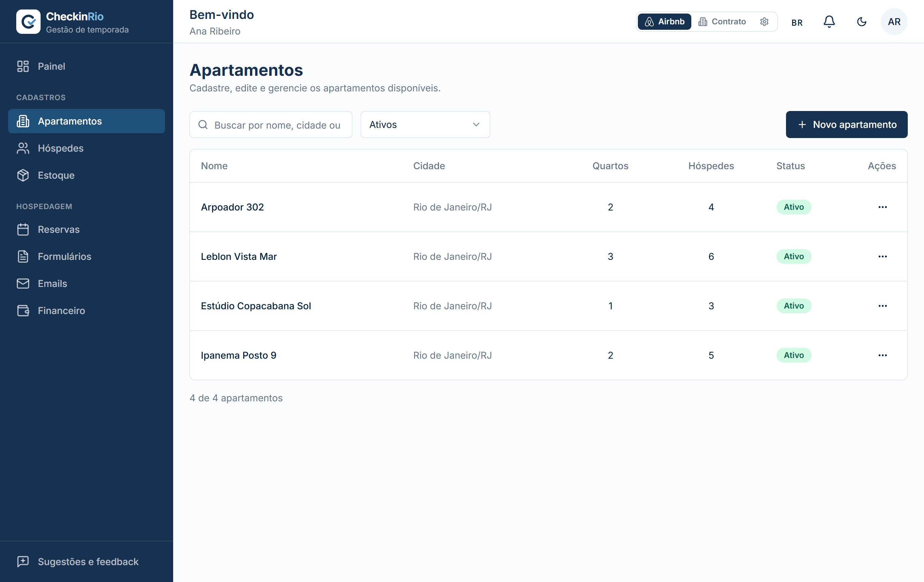Open Sugestões e feedback link
This screenshot has height=582, width=924.
click(x=86, y=562)
